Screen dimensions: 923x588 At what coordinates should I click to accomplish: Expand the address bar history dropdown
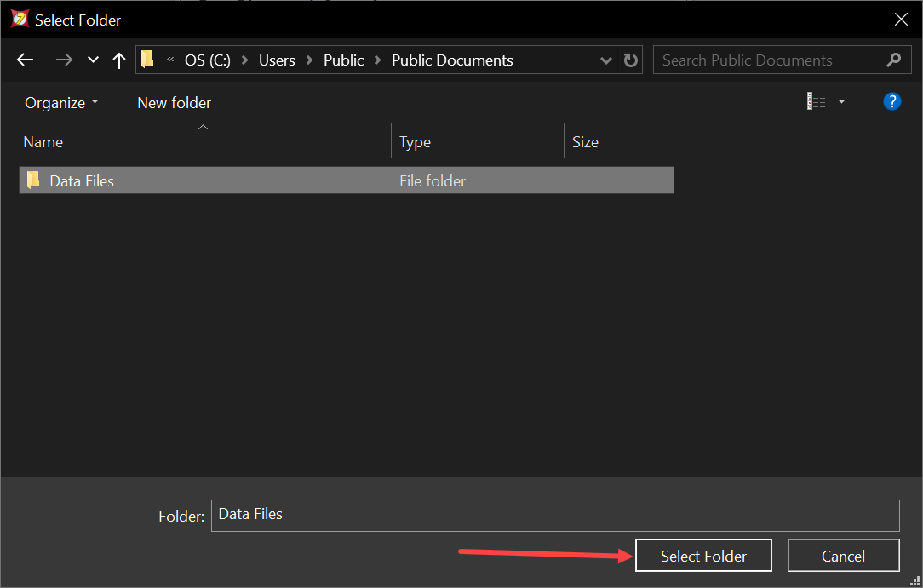pos(606,60)
